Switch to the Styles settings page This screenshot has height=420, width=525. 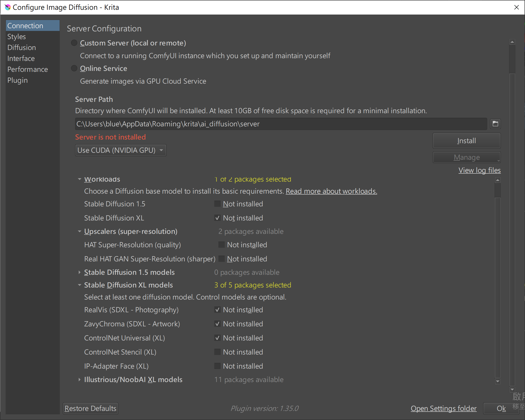coord(33,37)
